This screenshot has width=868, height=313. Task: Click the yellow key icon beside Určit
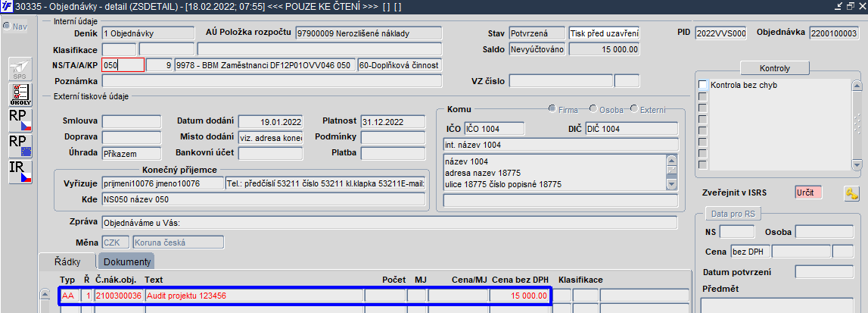pyautogui.click(x=851, y=193)
